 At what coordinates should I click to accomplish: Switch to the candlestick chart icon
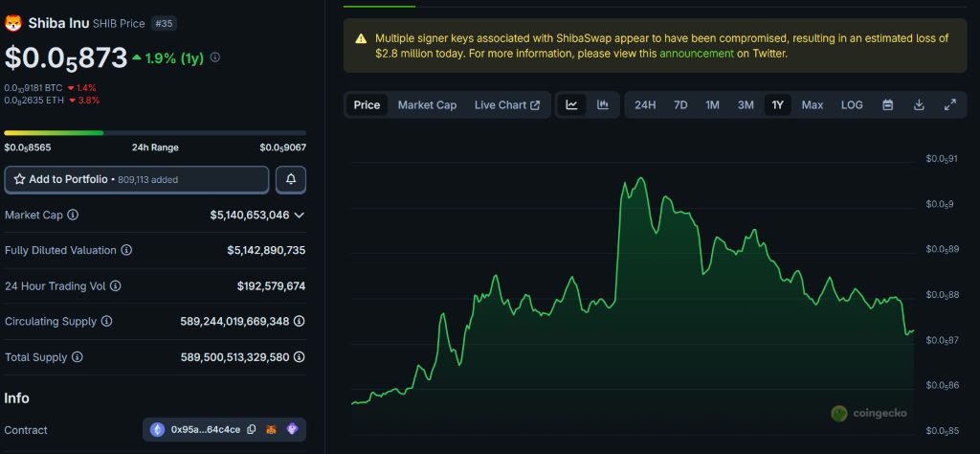point(603,105)
